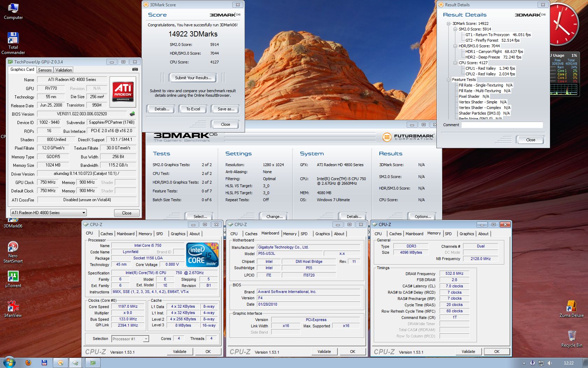The width and height of the screenshot is (588, 368).
Task: Click the Comment text field in Result Details
Action: click(x=502, y=125)
